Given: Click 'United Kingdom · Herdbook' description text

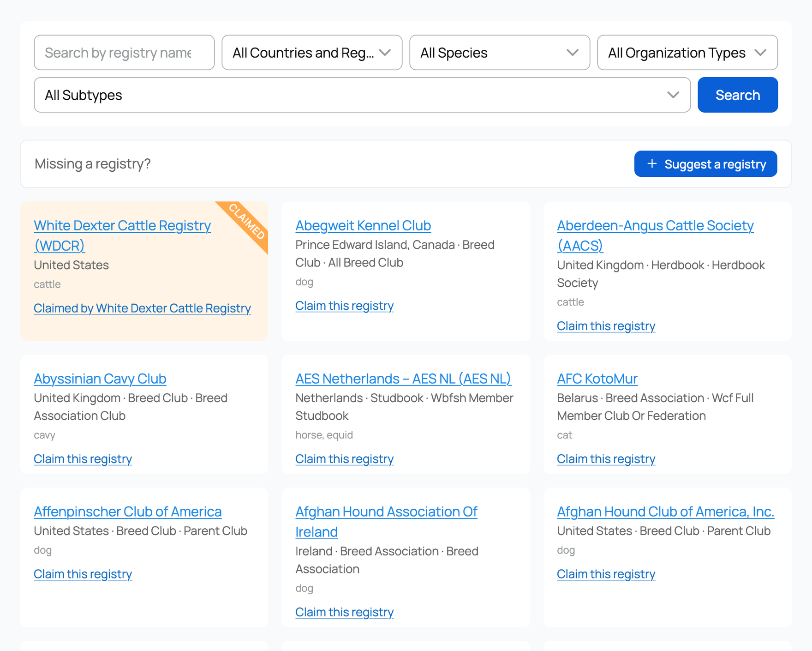Looking at the screenshot, I should (630, 265).
